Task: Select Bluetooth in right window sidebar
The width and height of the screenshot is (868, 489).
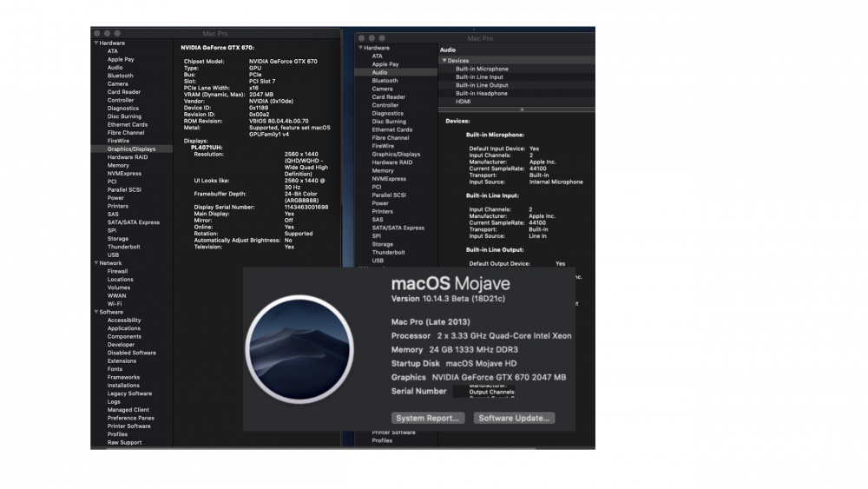Action: (x=385, y=81)
